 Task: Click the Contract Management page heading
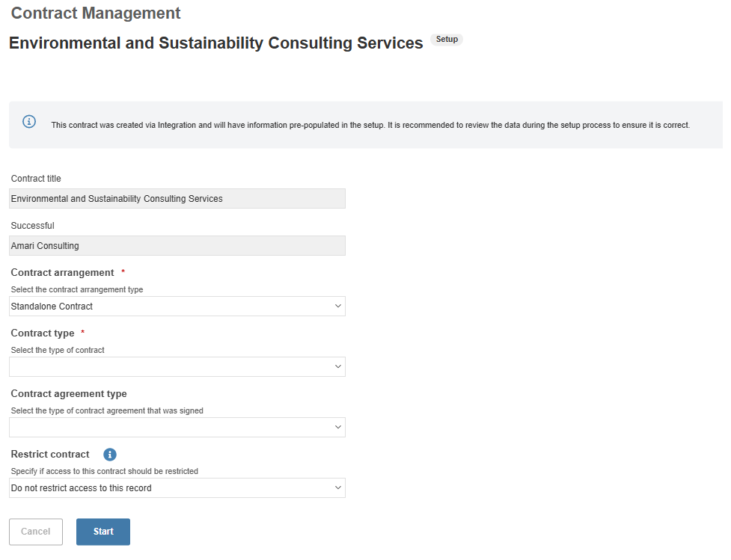pyautogui.click(x=96, y=13)
